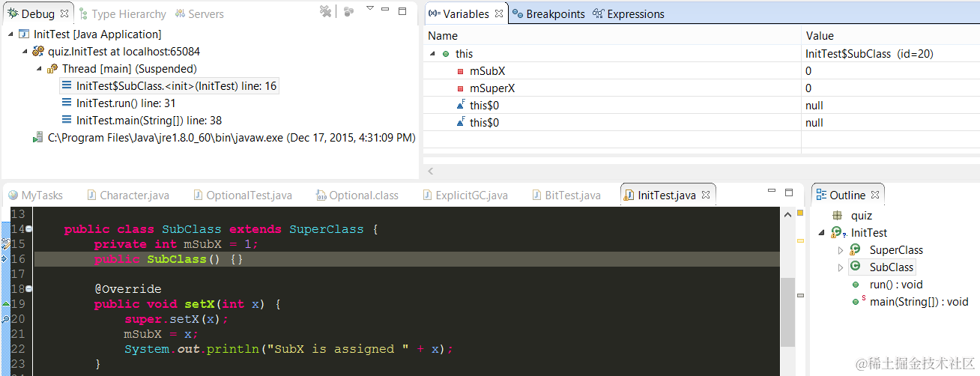Fold the SubClass declaration at line 14
Screen dimensions: 980x376
tap(29, 229)
